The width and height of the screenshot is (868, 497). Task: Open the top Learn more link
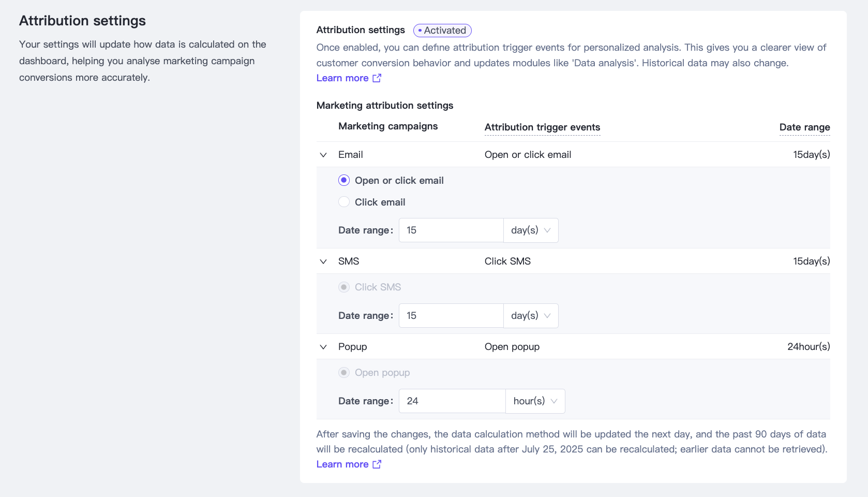[342, 78]
